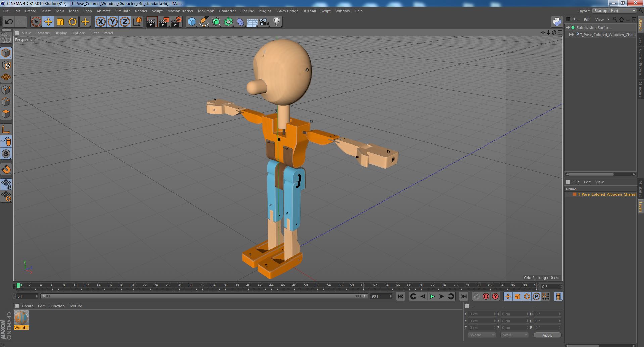Viewport: 644px width, 347px height.
Task: Add a Light object
Action: click(x=276, y=22)
